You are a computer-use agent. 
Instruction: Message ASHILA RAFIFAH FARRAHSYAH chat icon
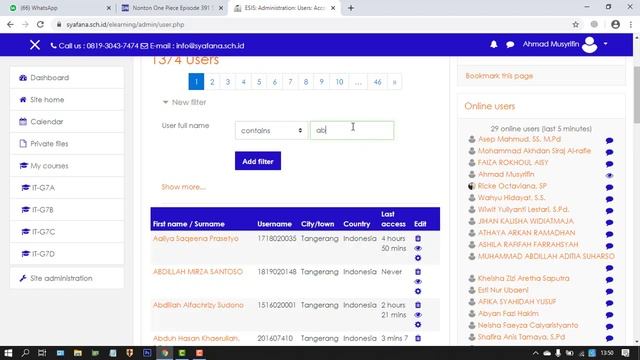pos(609,246)
